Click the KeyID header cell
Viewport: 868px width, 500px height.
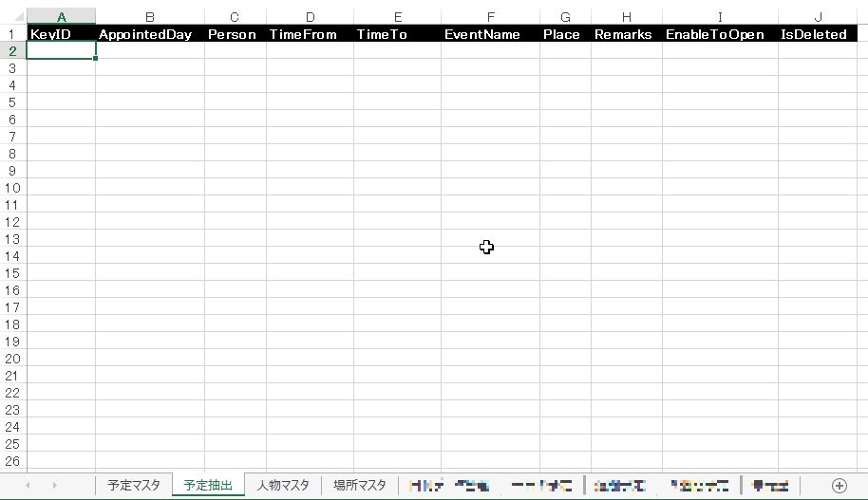tap(61, 34)
